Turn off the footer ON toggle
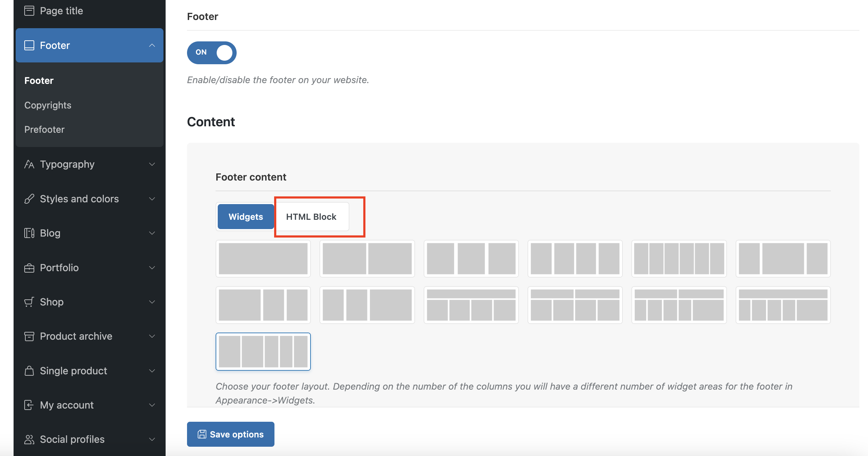Screen dimensions: 868x456 pos(212,52)
